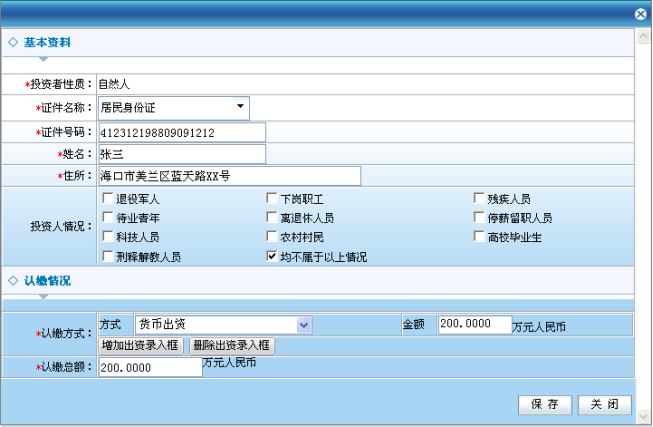
Task: Collapse the 基本资料 section header
Action: point(47,43)
